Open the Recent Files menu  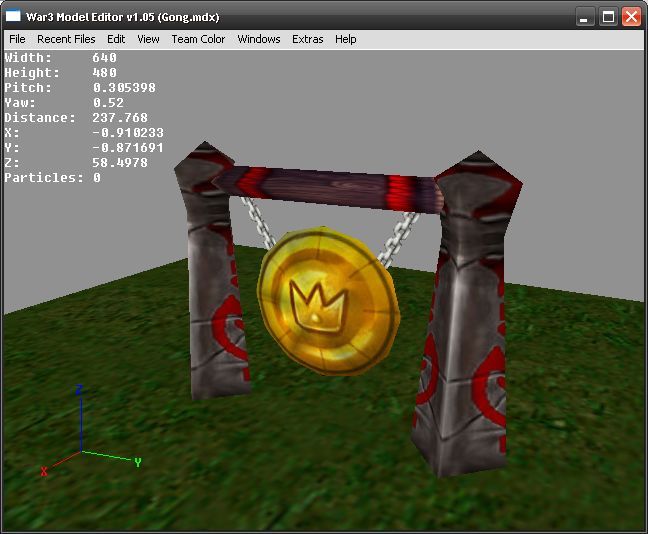(66, 39)
